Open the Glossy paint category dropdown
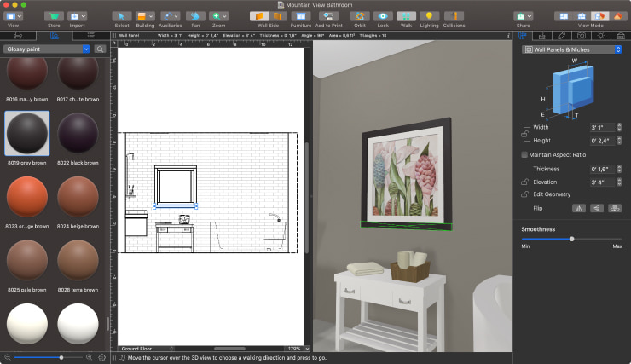This screenshot has width=631, height=364. (47, 50)
